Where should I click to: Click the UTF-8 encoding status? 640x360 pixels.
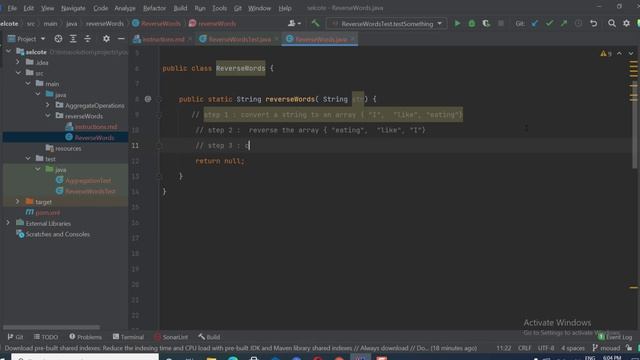tap(546, 348)
